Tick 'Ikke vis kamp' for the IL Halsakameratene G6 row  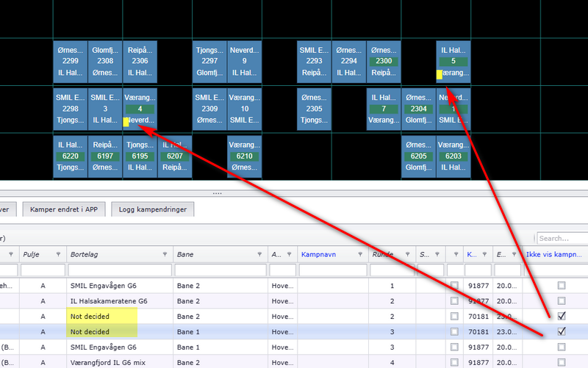562,301
